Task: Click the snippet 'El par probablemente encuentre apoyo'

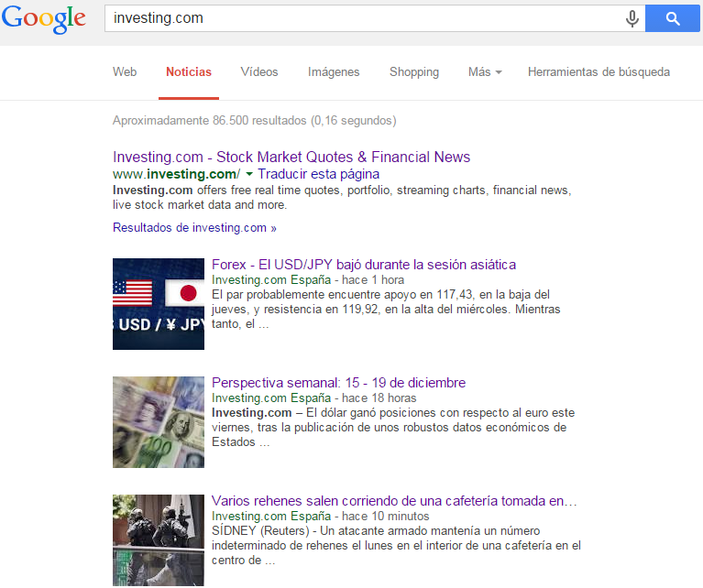Action: coord(386,310)
